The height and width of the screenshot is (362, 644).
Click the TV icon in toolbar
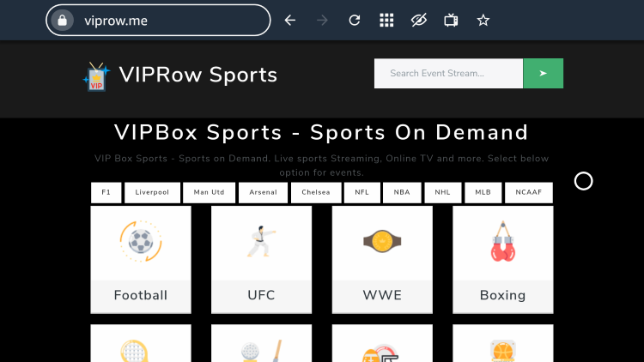point(451,21)
